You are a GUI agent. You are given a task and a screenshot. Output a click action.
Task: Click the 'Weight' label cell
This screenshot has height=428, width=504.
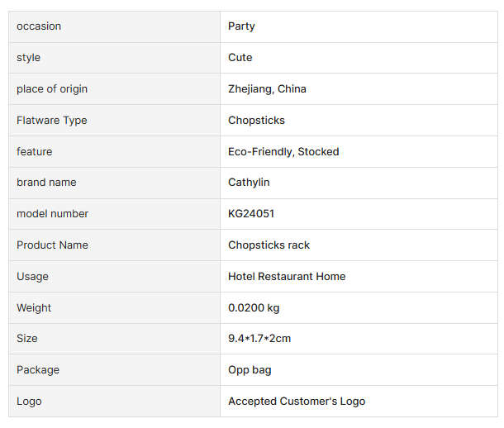[x=34, y=308]
